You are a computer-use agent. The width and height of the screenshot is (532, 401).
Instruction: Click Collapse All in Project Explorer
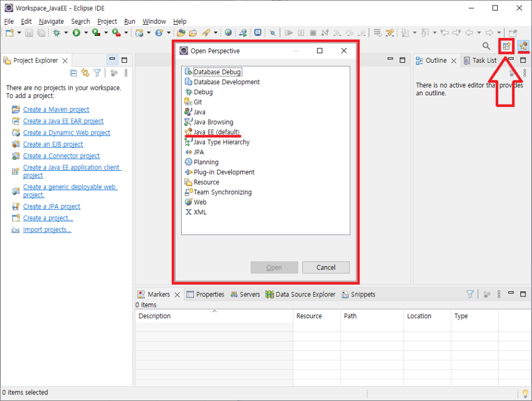pos(74,73)
